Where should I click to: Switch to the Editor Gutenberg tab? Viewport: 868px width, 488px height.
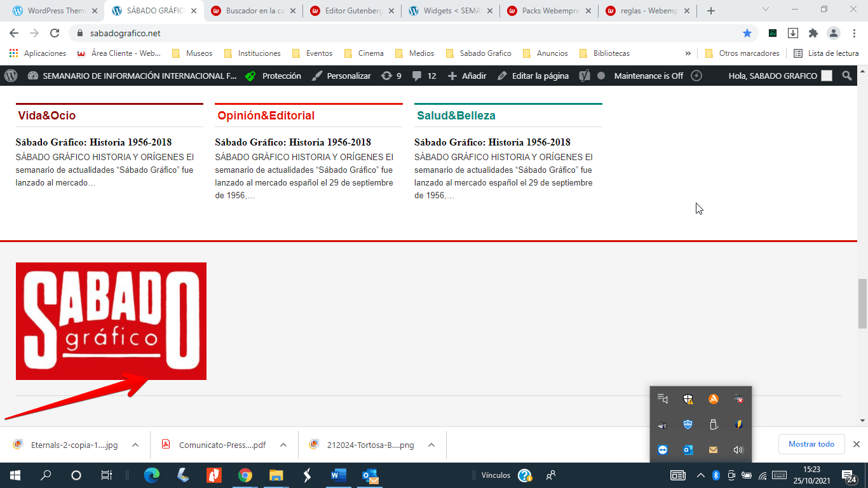tap(352, 11)
